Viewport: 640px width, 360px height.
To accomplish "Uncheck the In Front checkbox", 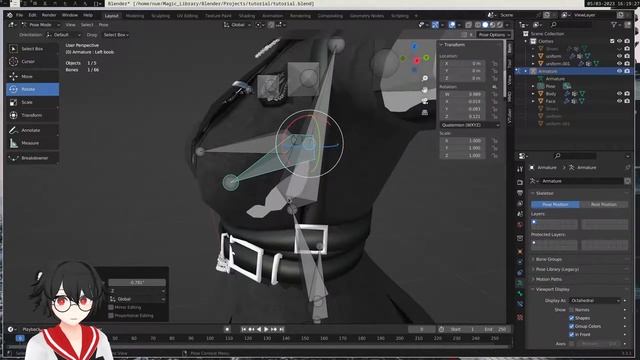I will (571, 334).
